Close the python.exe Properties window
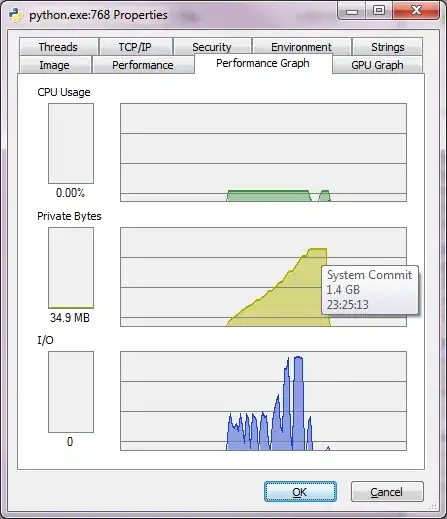Image resolution: width=447 pixels, height=519 pixels. click(416, 11)
